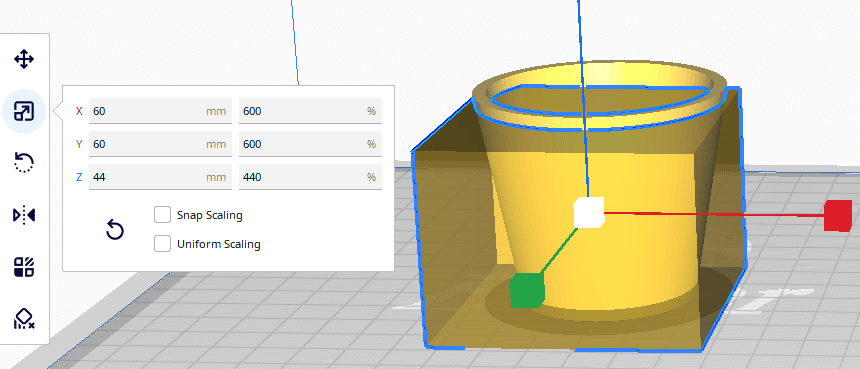Select the Rotate tool icon
This screenshot has width=860, height=369.
24,163
